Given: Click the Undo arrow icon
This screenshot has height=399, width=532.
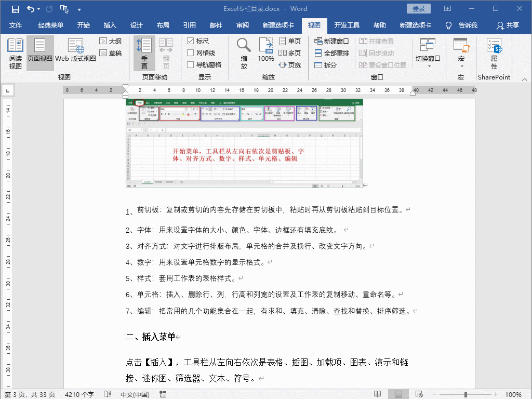Looking at the screenshot, I should pyautogui.click(x=31, y=9).
